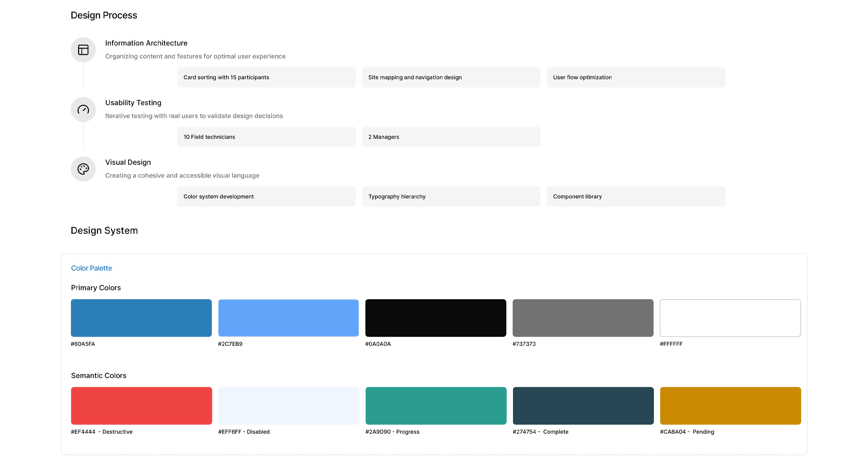The width and height of the screenshot is (868, 469).
Task: Select Site mapping and navigation design chip
Action: coord(451,77)
